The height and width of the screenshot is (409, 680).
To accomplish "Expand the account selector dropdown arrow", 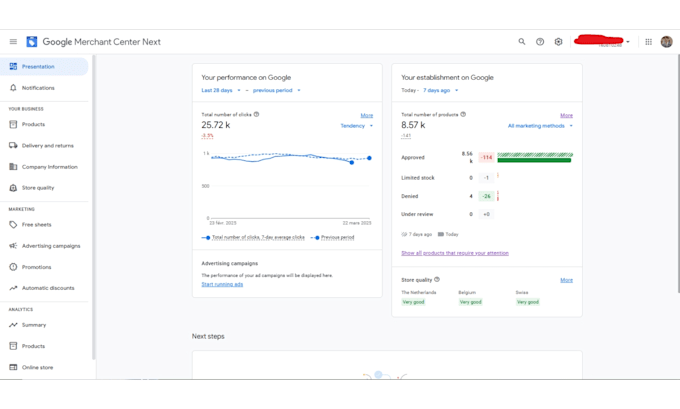I will [628, 42].
